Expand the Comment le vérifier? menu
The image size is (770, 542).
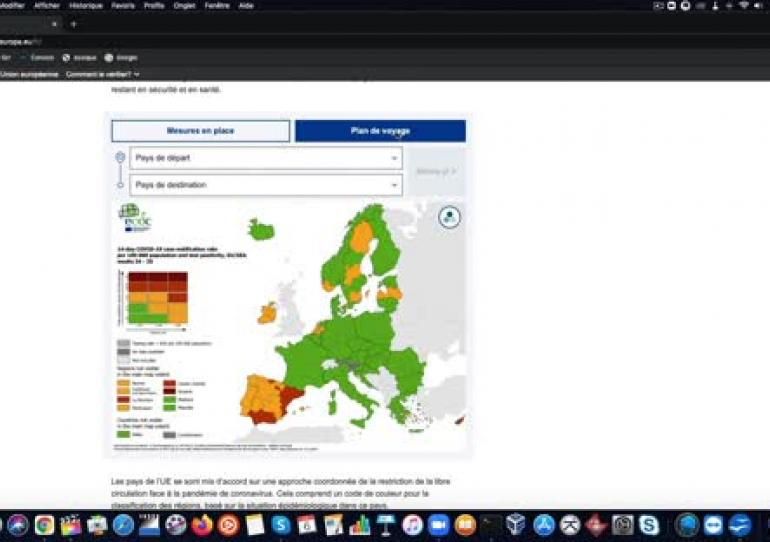(x=103, y=74)
